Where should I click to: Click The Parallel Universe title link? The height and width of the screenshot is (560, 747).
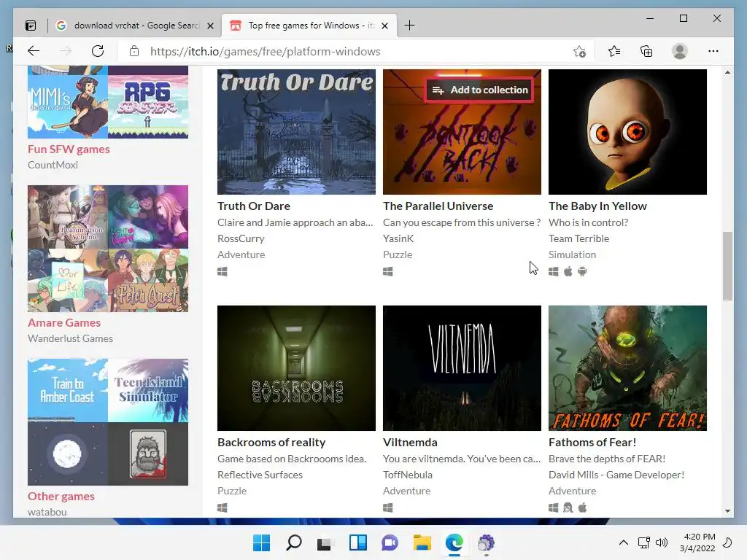[x=438, y=206]
